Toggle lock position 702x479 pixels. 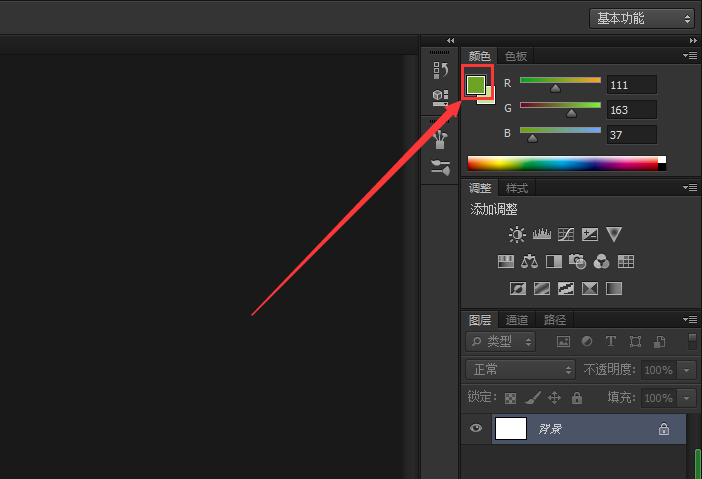coord(555,398)
